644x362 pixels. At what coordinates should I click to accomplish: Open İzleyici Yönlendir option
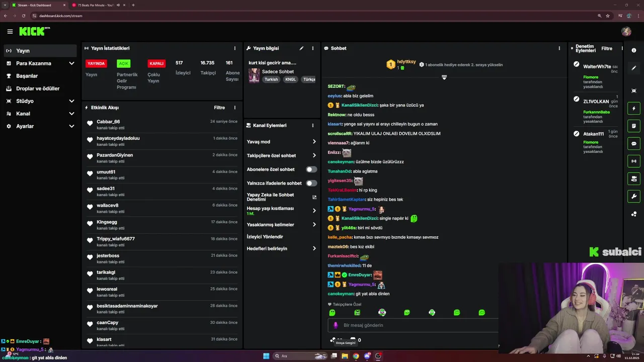tap(265, 237)
